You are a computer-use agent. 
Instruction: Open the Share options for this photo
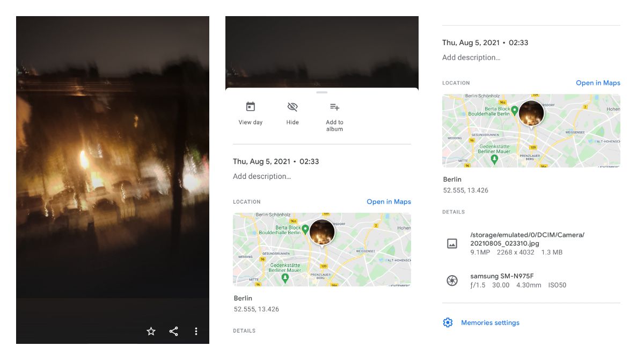173,331
